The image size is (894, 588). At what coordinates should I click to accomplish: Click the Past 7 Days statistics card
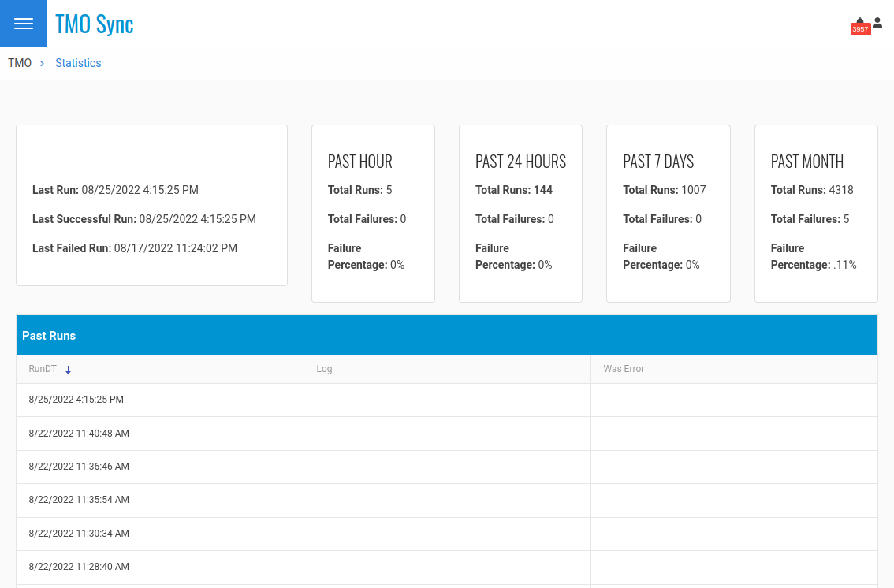pos(668,213)
